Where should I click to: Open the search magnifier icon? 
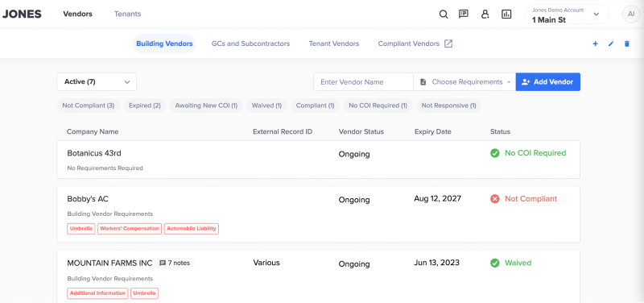444,15
